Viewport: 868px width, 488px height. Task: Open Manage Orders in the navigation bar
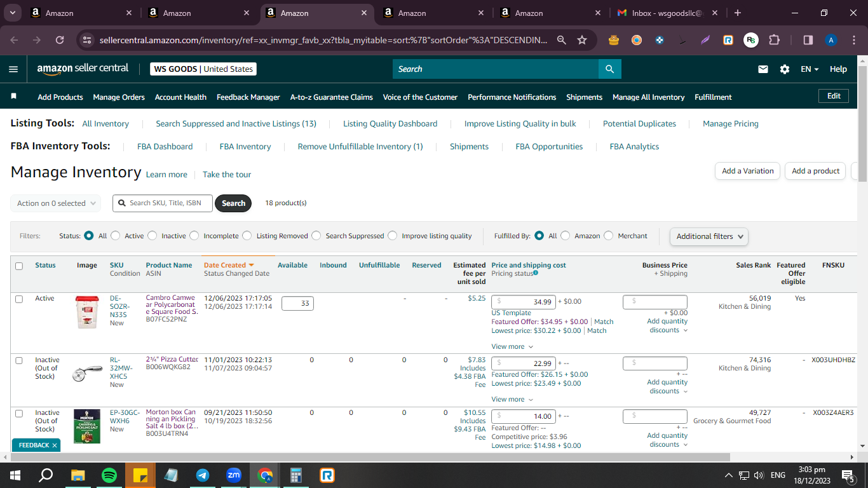coord(119,97)
